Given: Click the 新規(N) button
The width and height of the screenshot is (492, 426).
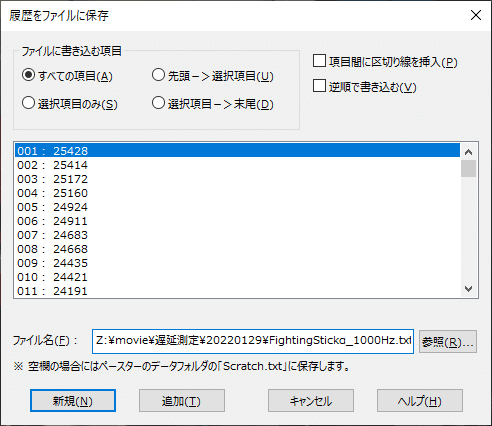Looking at the screenshot, I should point(73,401).
